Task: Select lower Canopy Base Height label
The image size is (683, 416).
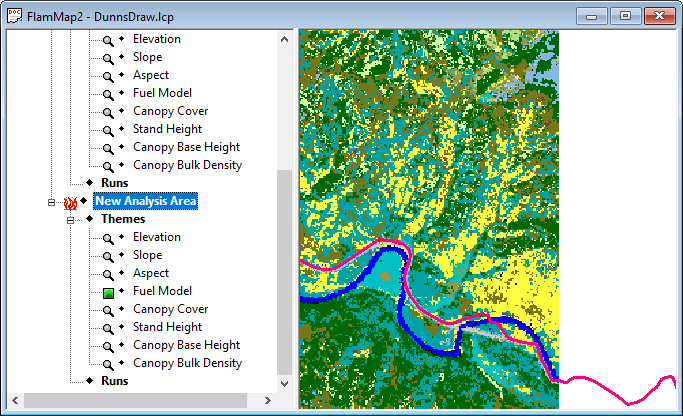Action: 186,345
